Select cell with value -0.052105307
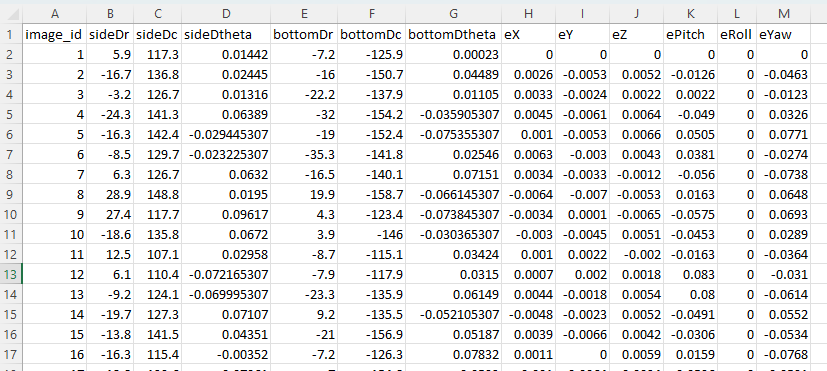Screen dimensions: 827x371 pyautogui.click(x=453, y=314)
